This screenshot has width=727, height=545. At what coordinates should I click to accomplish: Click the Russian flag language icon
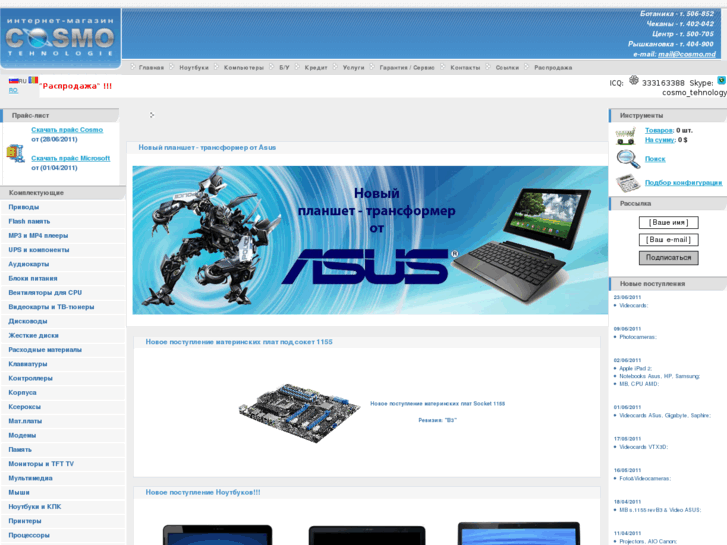[x=13, y=80]
